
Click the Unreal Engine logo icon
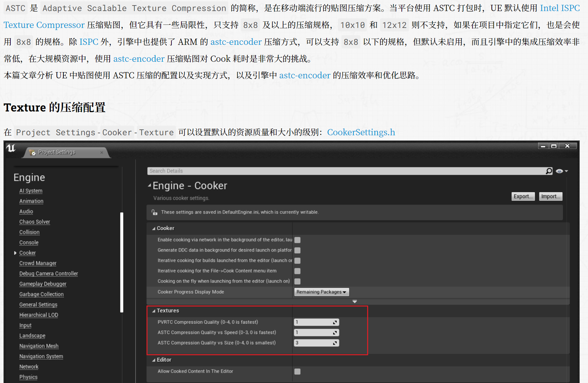pyautogui.click(x=11, y=148)
